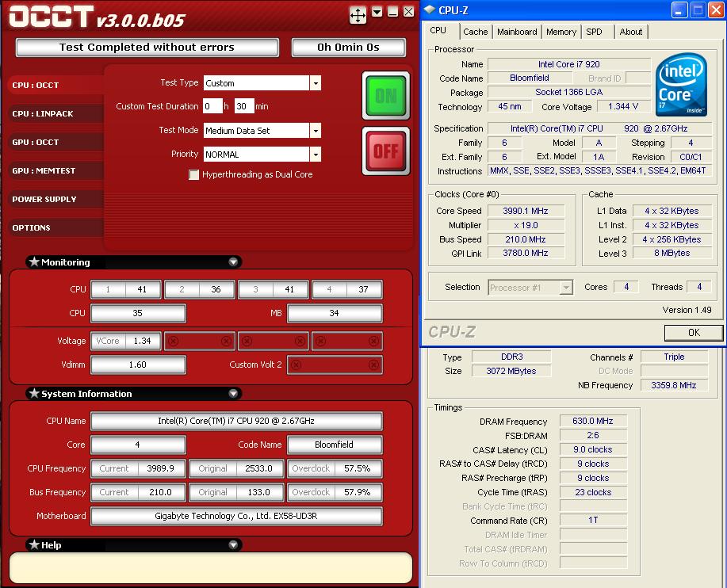Click the DRAM Frequency 630.0 MHz value
Viewport: 727px width, 588px height.
[x=593, y=422]
